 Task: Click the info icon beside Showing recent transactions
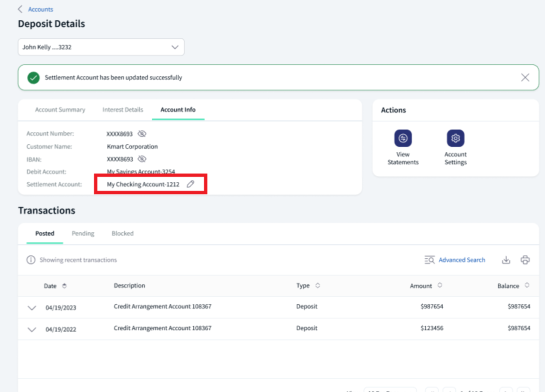31,260
